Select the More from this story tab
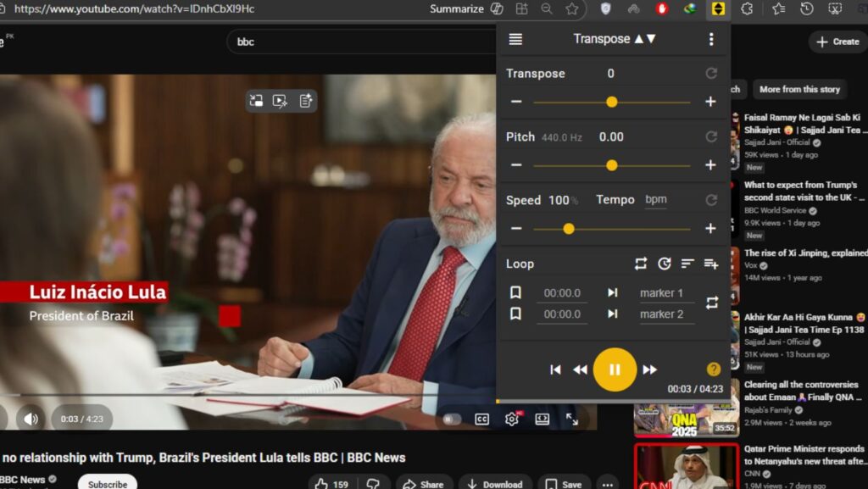Screen dimensions: 868x489 point(799,89)
